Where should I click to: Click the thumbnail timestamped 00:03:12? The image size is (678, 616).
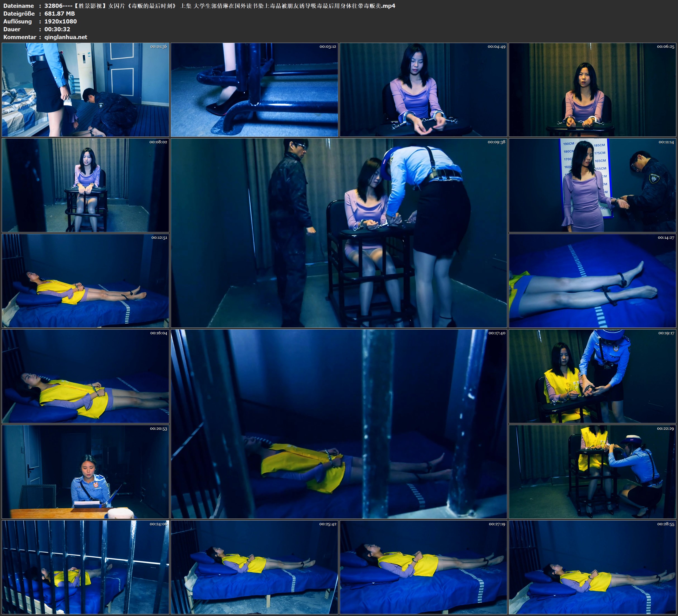pos(254,89)
